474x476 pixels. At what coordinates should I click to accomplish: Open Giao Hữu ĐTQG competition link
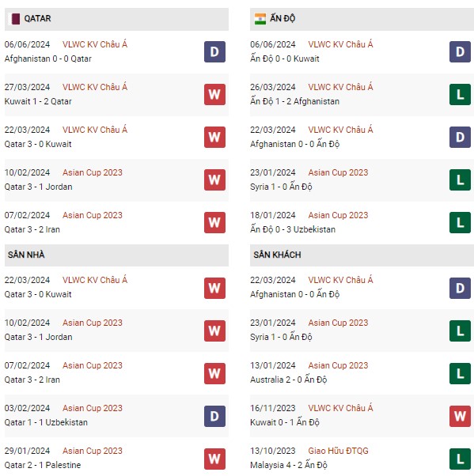pos(338,451)
